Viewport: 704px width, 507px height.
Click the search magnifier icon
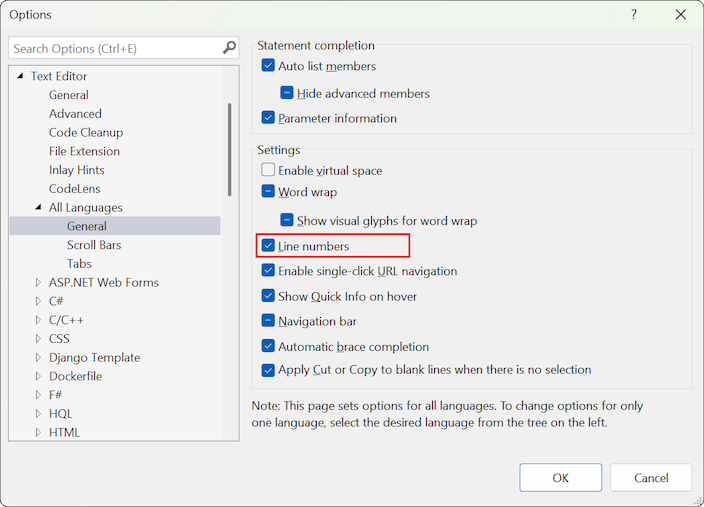click(x=229, y=47)
